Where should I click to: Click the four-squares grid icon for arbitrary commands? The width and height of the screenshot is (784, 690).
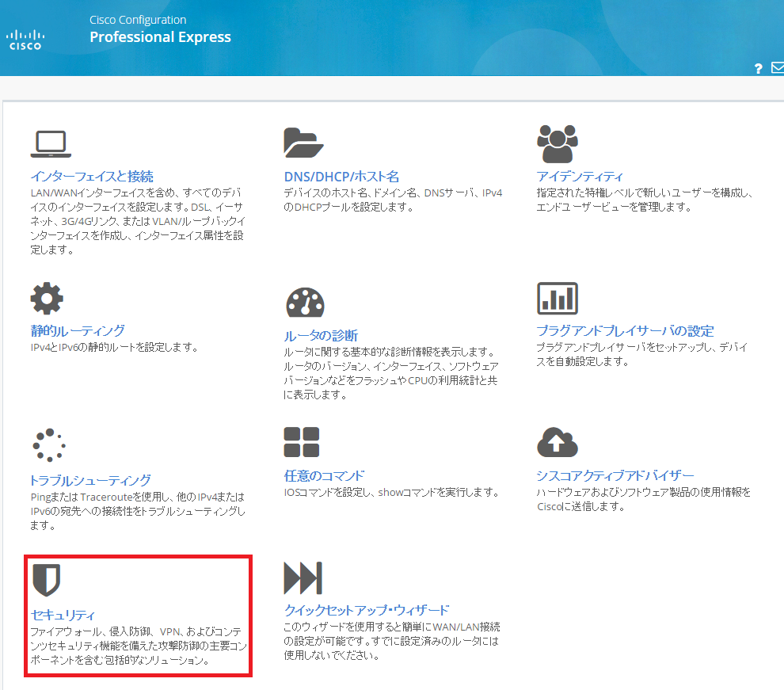(x=302, y=442)
